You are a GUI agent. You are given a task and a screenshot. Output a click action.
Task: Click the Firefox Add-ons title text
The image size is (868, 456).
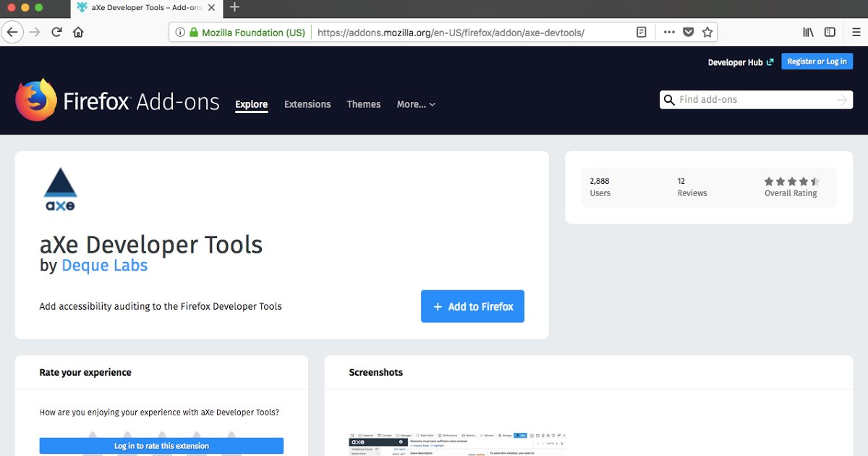(x=141, y=101)
